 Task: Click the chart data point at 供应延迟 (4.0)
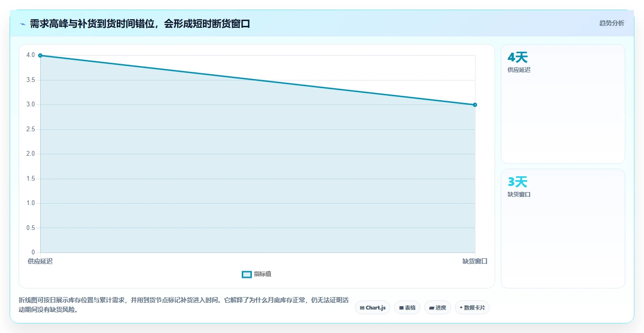(x=40, y=56)
